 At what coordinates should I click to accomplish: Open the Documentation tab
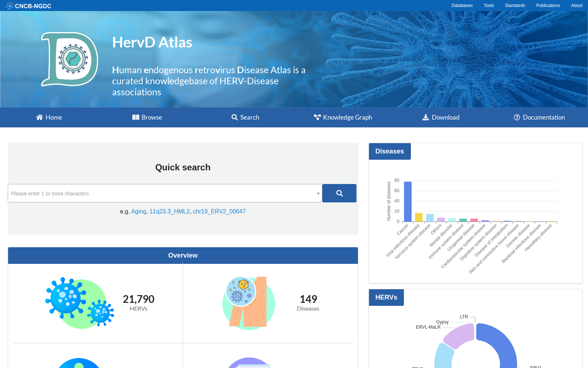(x=539, y=117)
